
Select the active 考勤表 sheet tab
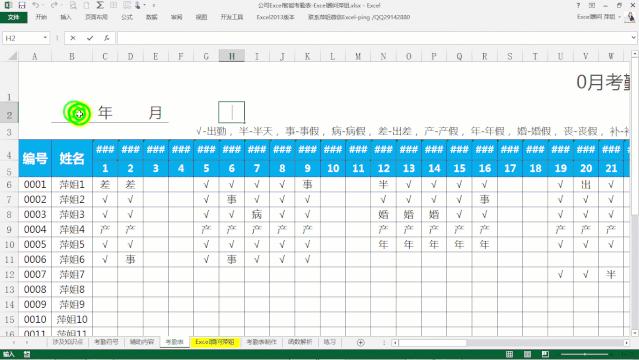pyautogui.click(x=174, y=342)
